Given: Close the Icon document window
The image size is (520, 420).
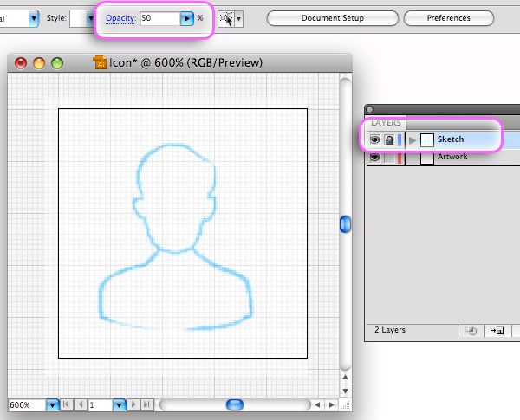Looking at the screenshot, I should (21, 63).
